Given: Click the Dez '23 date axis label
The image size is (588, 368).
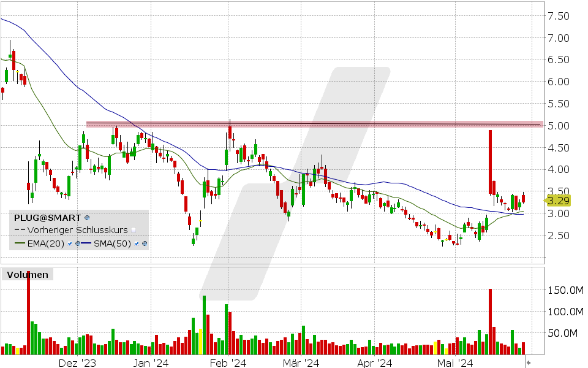Looking at the screenshot, I should click(77, 362).
